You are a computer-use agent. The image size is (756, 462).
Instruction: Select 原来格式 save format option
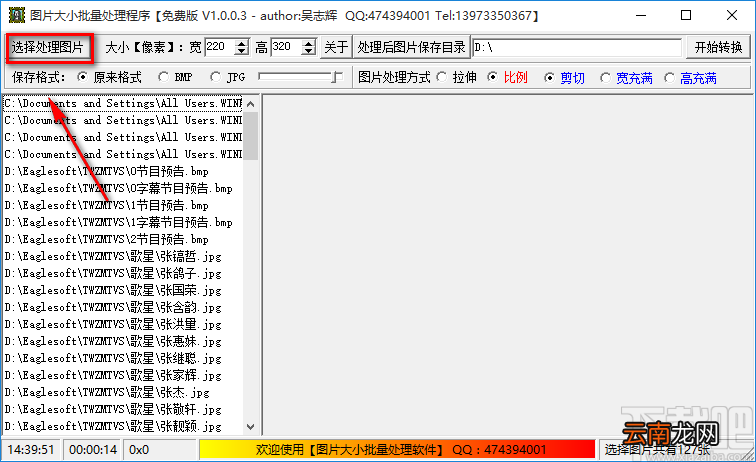coord(109,77)
